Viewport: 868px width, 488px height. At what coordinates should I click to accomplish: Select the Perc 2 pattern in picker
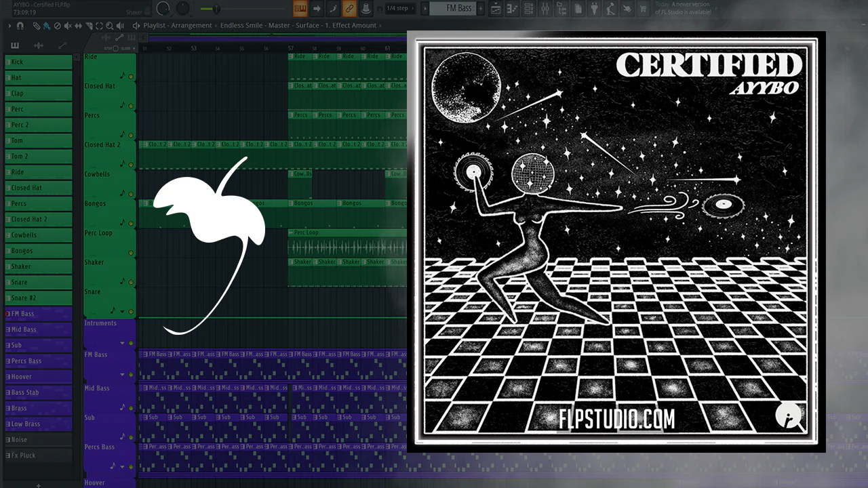tap(38, 125)
